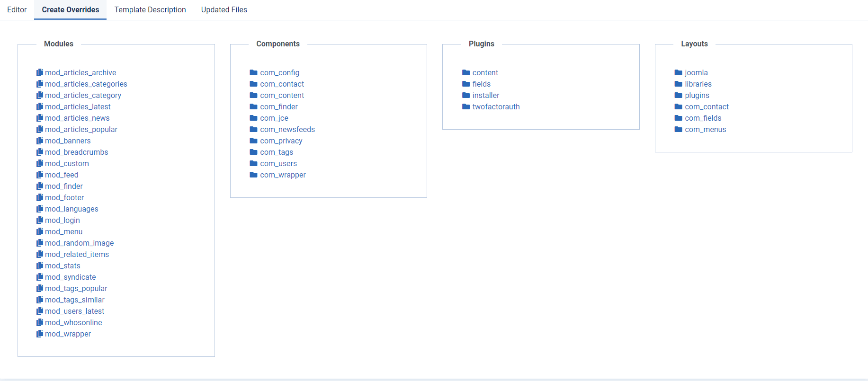Open the Template Description tab
Image resolution: width=868 pixels, height=381 pixels.
point(150,9)
